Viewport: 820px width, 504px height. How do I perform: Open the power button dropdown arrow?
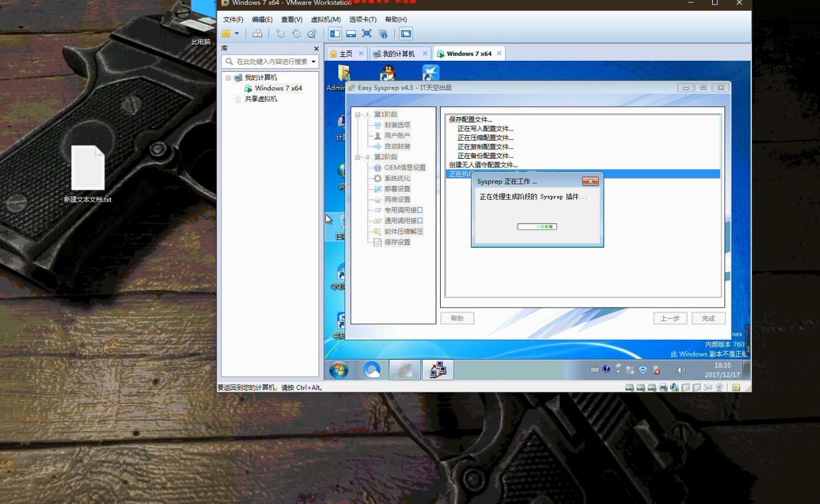click(237, 33)
